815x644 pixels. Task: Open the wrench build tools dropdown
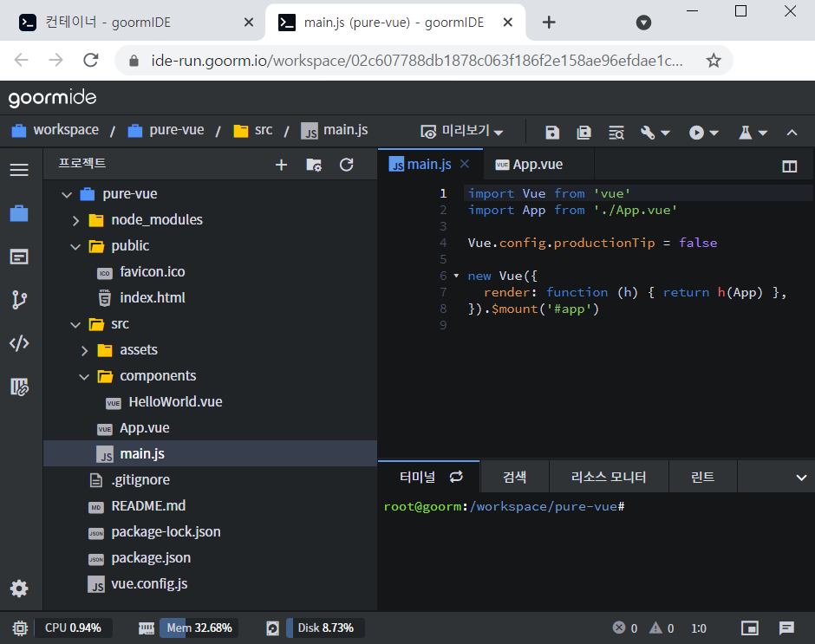pyautogui.click(x=655, y=133)
